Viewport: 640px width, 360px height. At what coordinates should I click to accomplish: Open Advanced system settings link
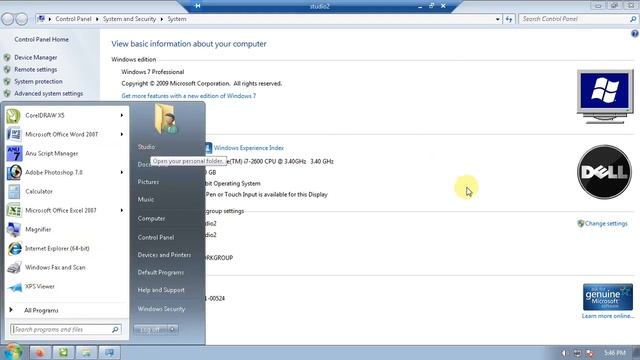[49, 93]
